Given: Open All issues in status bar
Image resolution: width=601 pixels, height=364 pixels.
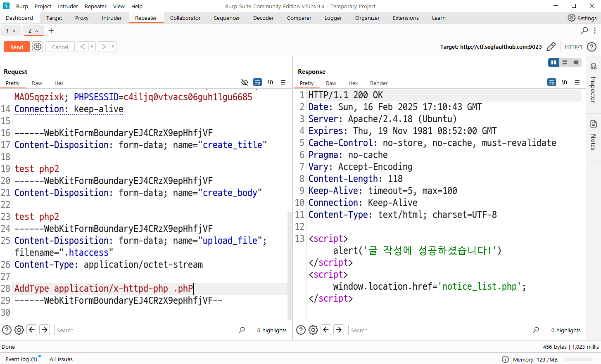Looking at the screenshot, I should coord(61,359).
